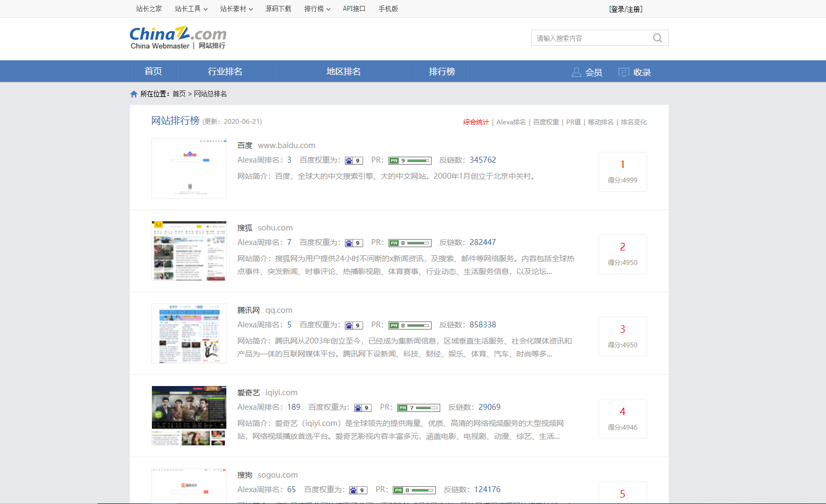Click Baidu weight paw badge for 爱奇艺
The image size is (826, 504).
[363, 408]
